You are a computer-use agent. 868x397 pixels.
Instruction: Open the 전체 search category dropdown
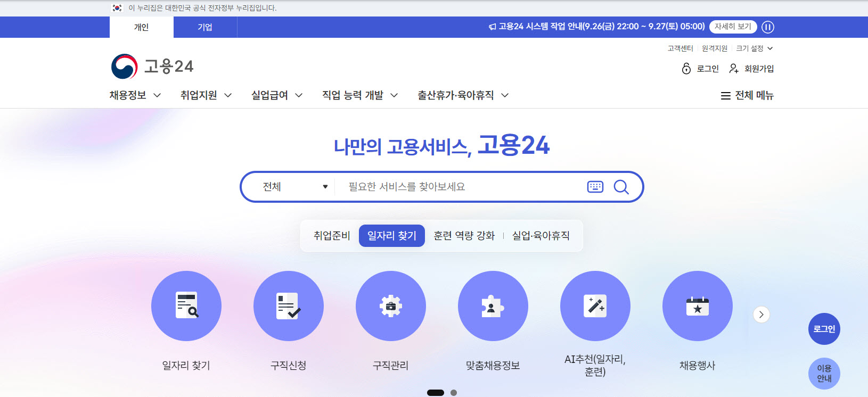coord(294,187)
